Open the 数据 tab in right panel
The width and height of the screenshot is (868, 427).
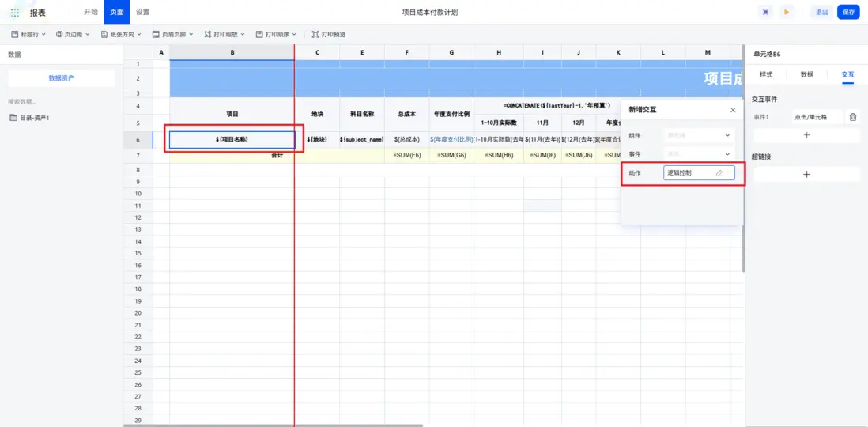point(807,74)
